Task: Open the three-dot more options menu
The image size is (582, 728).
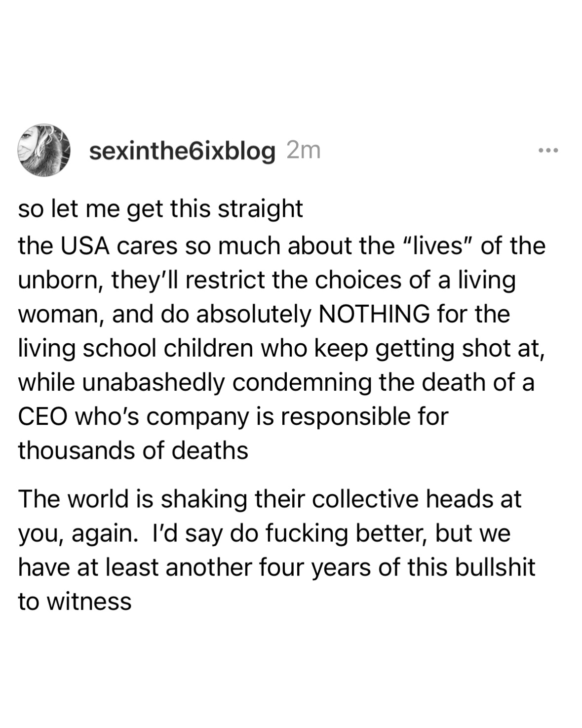Action: click(548, 150)
